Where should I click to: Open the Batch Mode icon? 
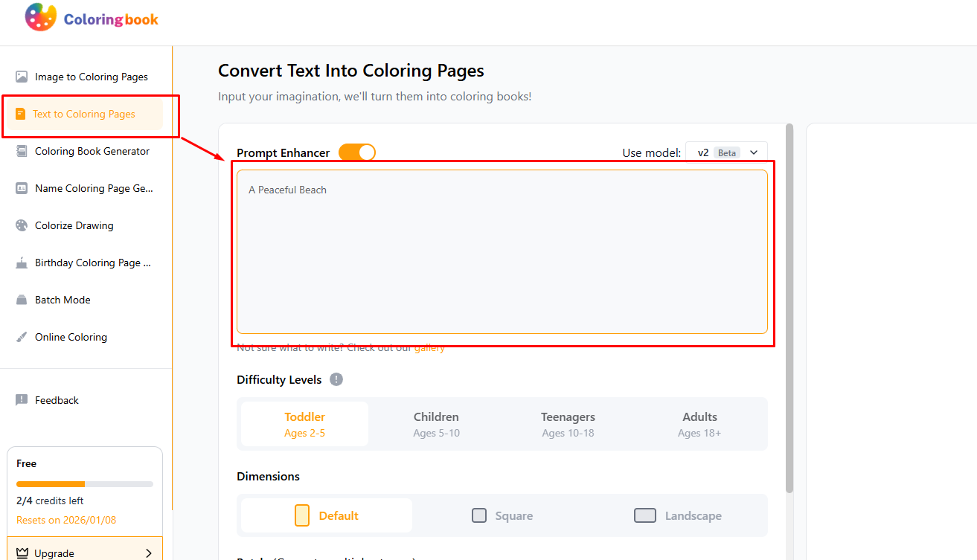click(x=22, y=300)
